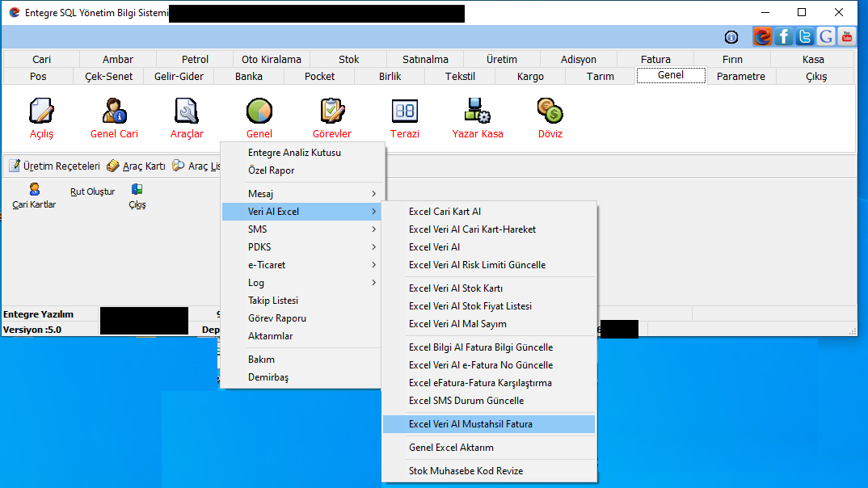Switch to the Oto Kiralama tab
Image resolution: width=868 pixels, height=488 pixels.
tap(272, 59)
